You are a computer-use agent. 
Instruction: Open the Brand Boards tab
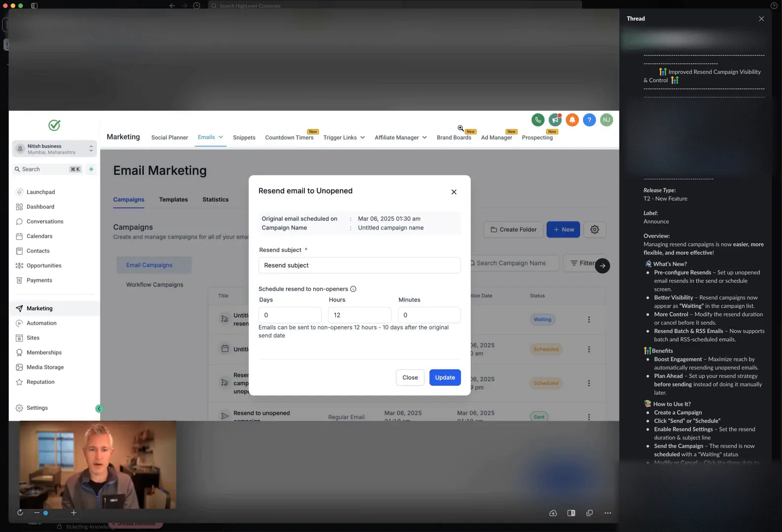454,138
